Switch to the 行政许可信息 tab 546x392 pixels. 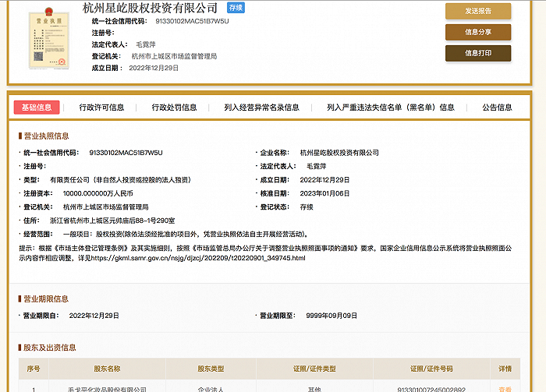coord(101,107)
